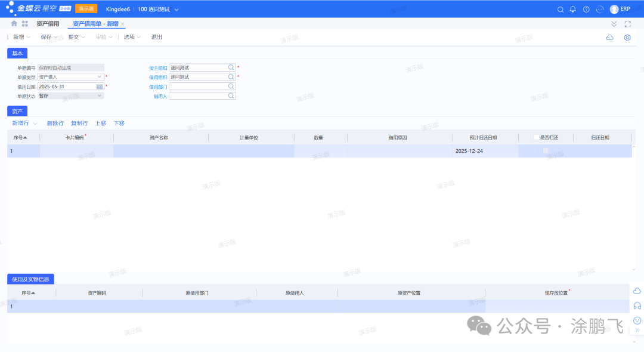Viewport: 644px width, 352px height.
Task: Open the app grid menu icon
Action: coord(25,24)
